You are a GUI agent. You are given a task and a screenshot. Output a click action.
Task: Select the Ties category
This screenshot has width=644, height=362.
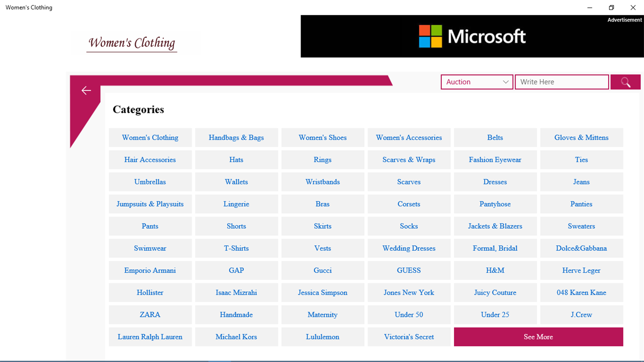(582, 160)
